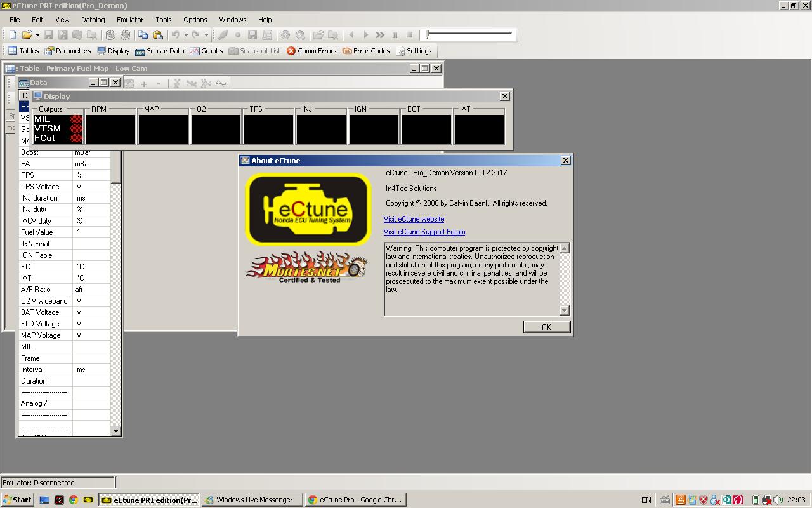Open the View menu

click(x=62, y=20)
